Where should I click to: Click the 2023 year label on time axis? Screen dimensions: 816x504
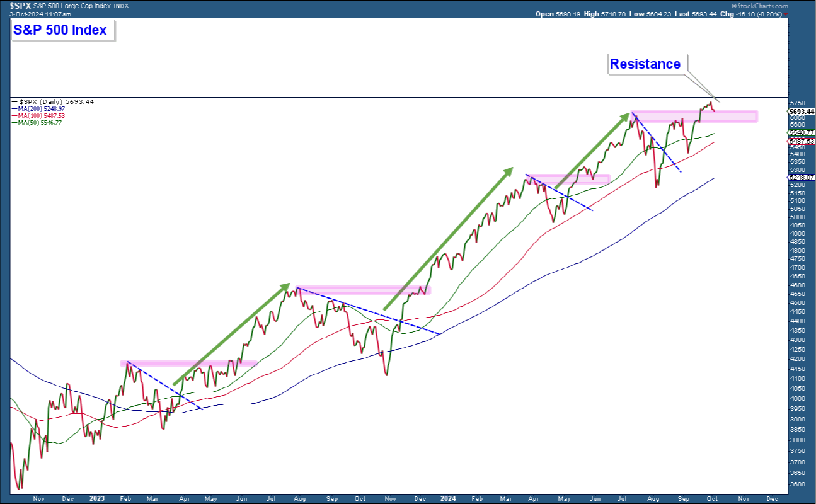click(x=96, y=498)
